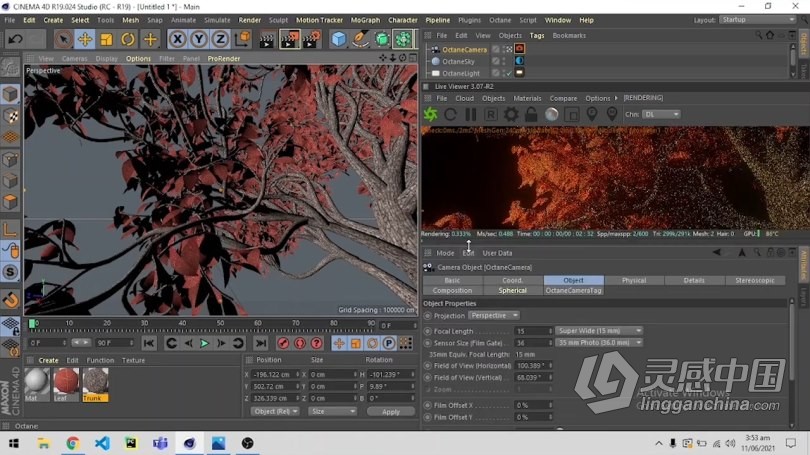Open the Layout Startup dropdown
This screenshot has width=810, height=455.
pos(757,20)
